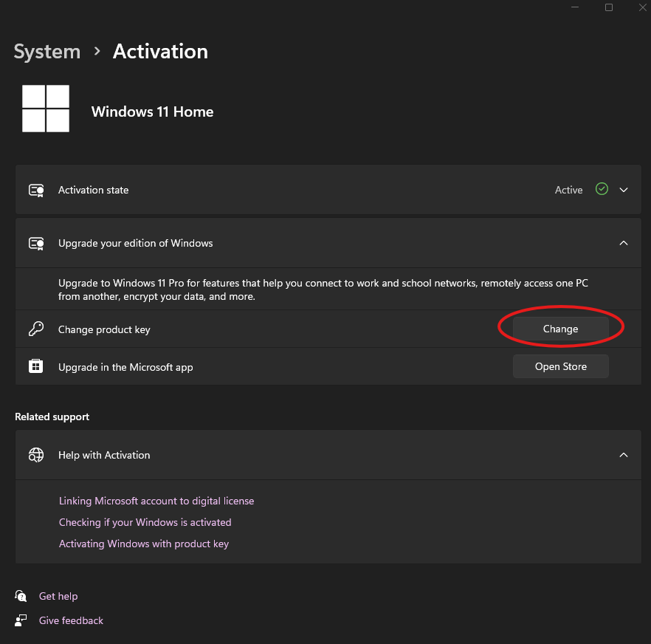Click the Activation state label
This screenshot has width=651, height=644.
(94, 190)
